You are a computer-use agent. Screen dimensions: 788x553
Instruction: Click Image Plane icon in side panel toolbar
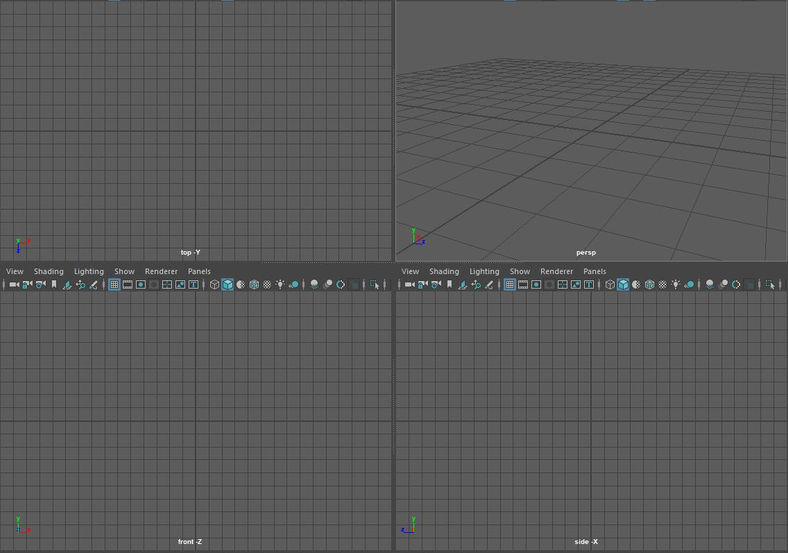coord(462,285)
